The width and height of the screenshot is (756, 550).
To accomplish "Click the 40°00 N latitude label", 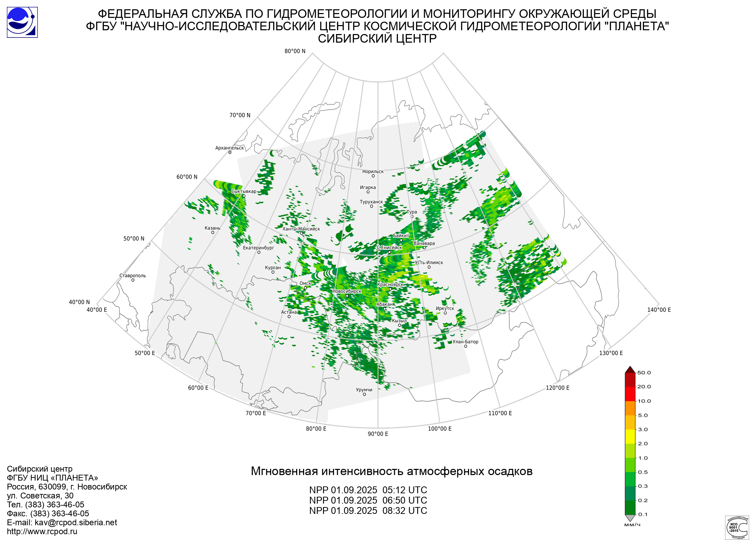I will (x=79, y=302).
